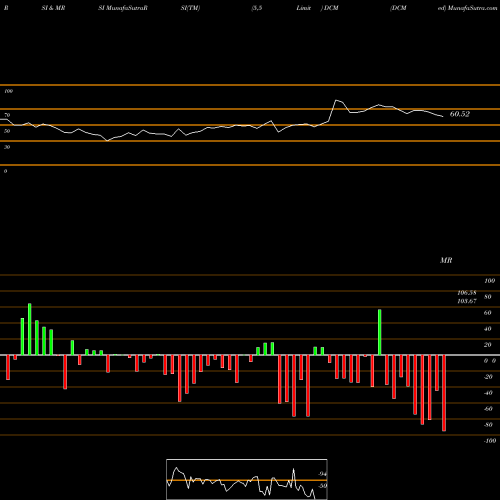Image resolution: width=500 pixels, height=500 pixels.
Task: Click the MunafaSutra.com text in header
Action: [x=473, y=8]
